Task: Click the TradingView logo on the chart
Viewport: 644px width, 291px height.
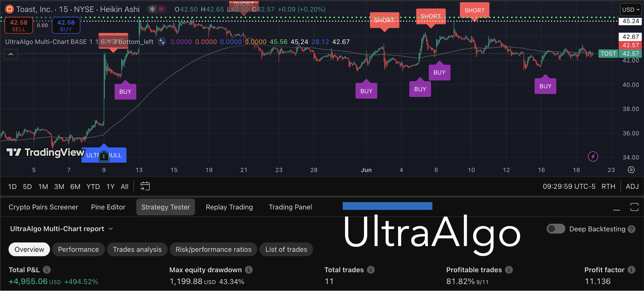Action: click(x=46, y=152)
